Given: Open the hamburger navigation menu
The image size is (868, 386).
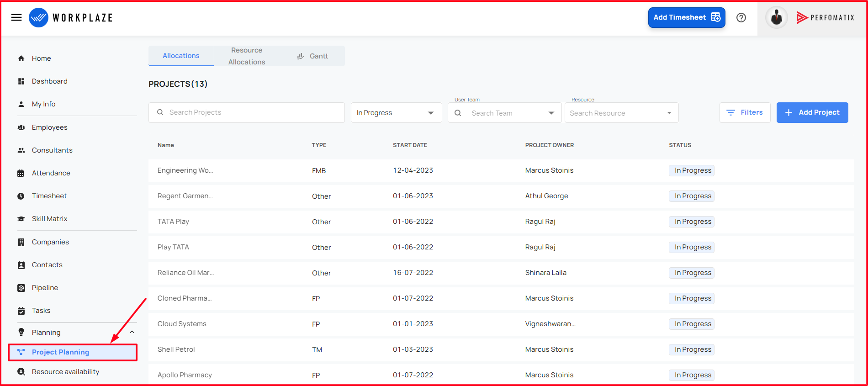Looking at the screenshot, I should [16, 17].
